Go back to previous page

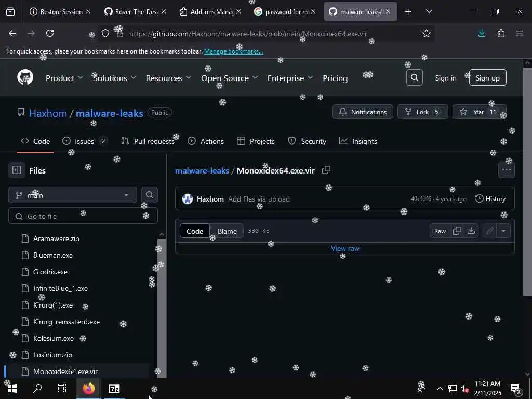(12, 33)
